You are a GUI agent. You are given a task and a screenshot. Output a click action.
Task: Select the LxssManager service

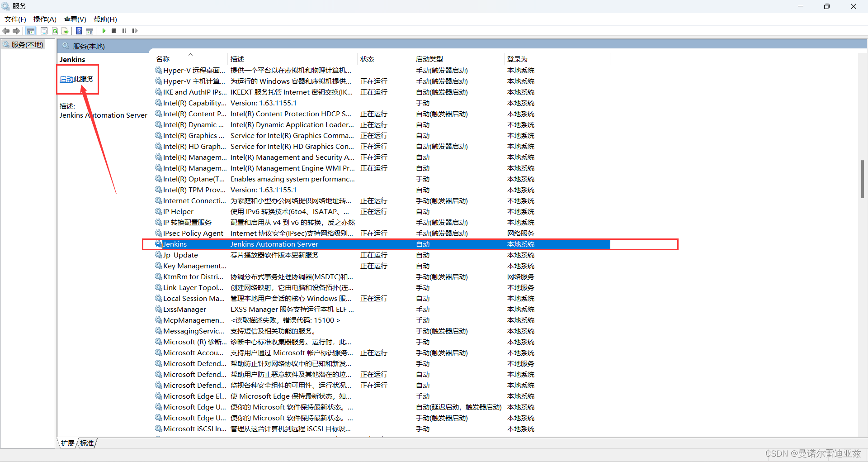(x=382, y=309)
